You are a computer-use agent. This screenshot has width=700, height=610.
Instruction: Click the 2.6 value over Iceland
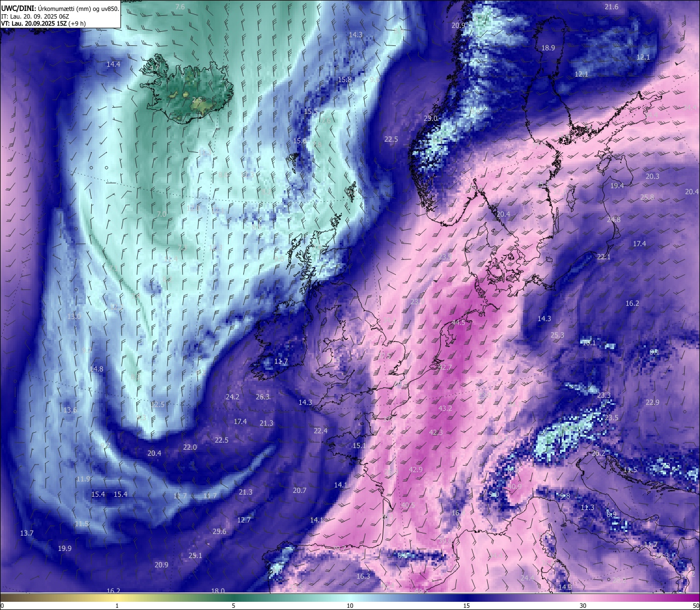[197, 100]
